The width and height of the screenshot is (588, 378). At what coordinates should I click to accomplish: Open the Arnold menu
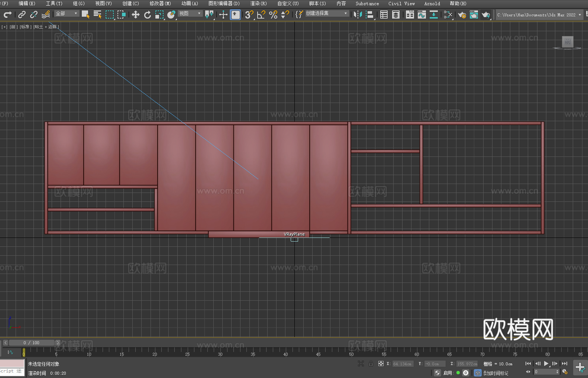[432, 3]
